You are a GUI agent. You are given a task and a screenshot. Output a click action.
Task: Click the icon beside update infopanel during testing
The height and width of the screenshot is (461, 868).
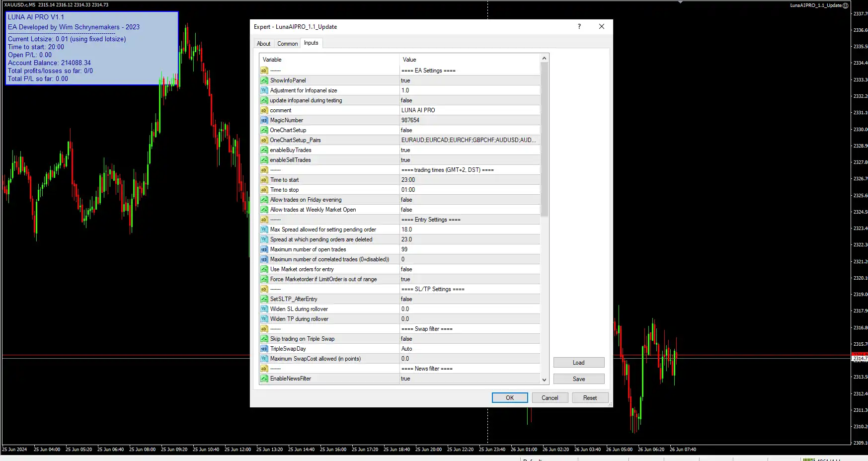(x=264, y=100)
